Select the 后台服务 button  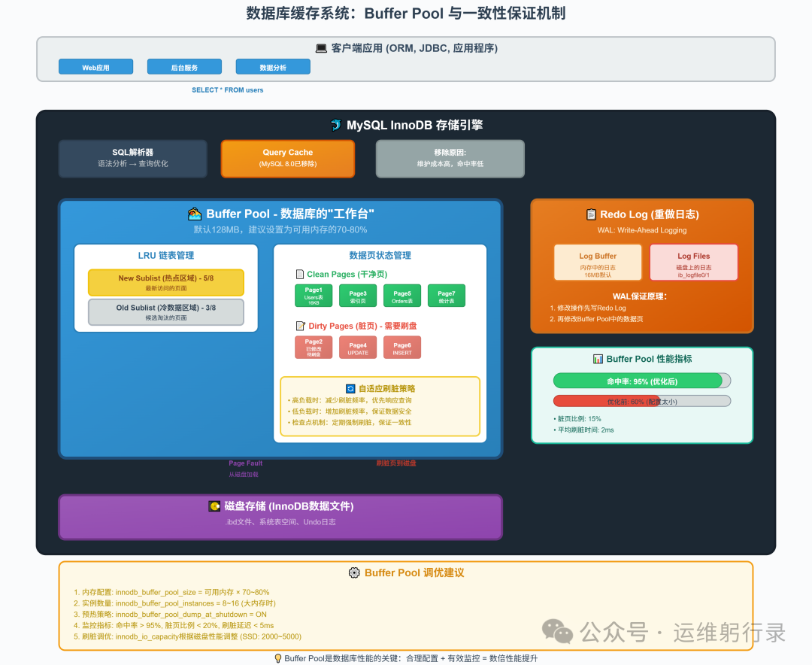point(183,66)
